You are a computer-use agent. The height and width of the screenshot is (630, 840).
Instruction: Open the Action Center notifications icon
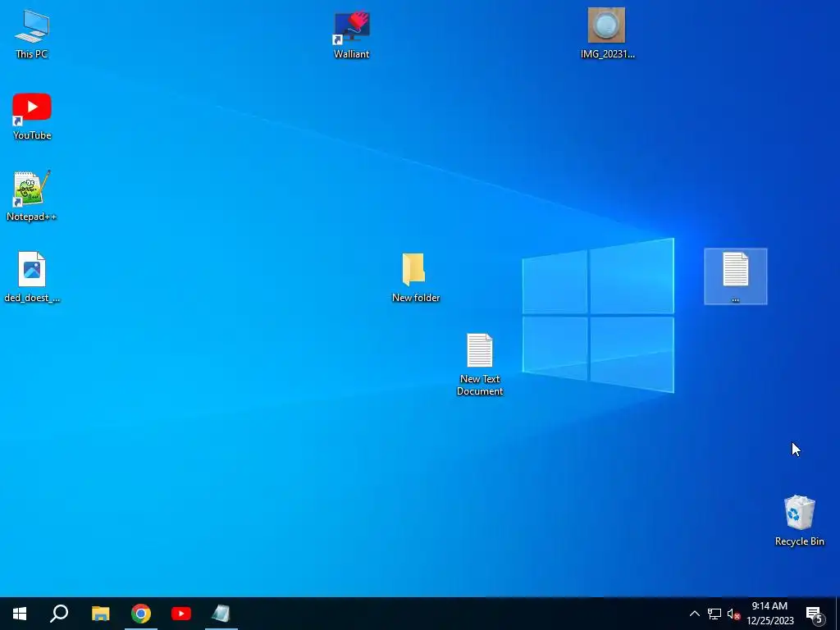(815, 614)
